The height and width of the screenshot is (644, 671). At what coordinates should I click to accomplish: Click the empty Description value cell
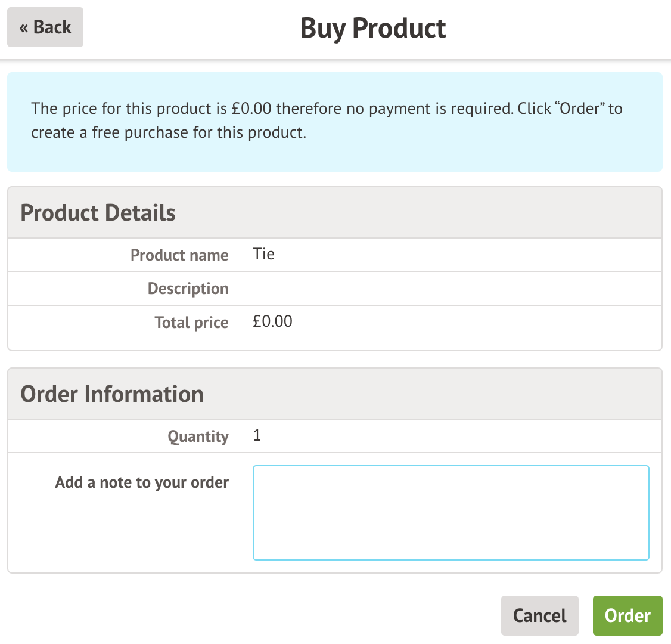pyautogui.click(x=453, y=289)
